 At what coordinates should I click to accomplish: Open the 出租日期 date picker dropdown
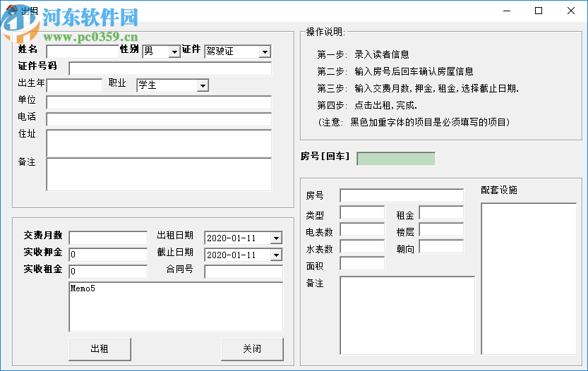point(276,238)
